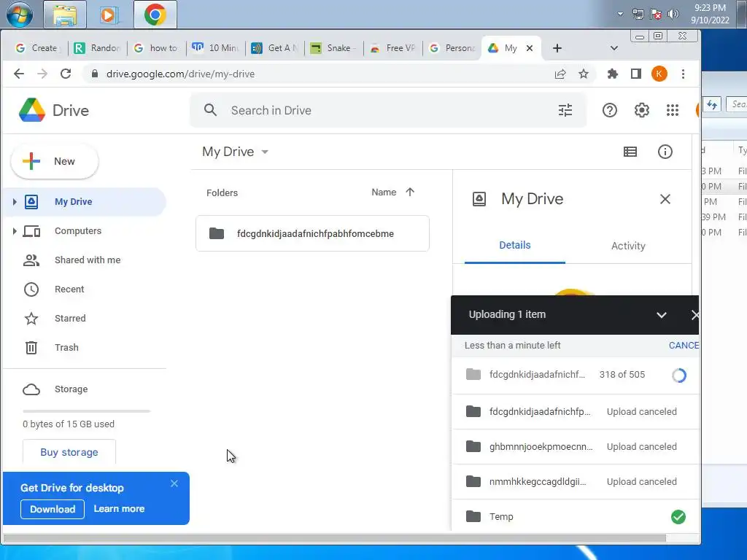
Task: Click the storage usage bar
Action: 86,411
